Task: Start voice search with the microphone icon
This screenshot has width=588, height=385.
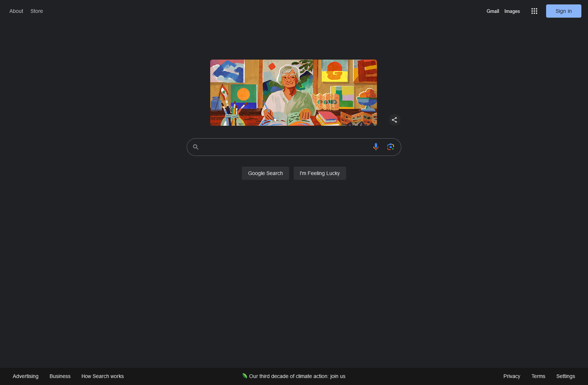Action: click(x=376, y=147)
